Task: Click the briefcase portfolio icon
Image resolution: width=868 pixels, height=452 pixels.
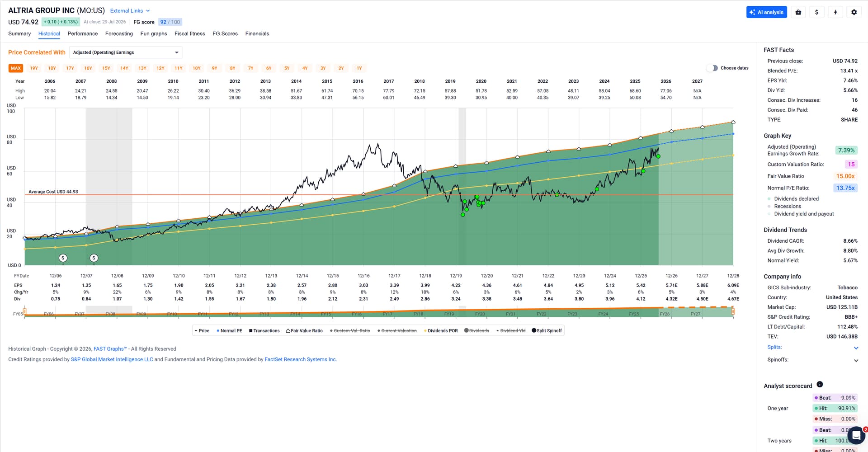Action: pos(798,12)
